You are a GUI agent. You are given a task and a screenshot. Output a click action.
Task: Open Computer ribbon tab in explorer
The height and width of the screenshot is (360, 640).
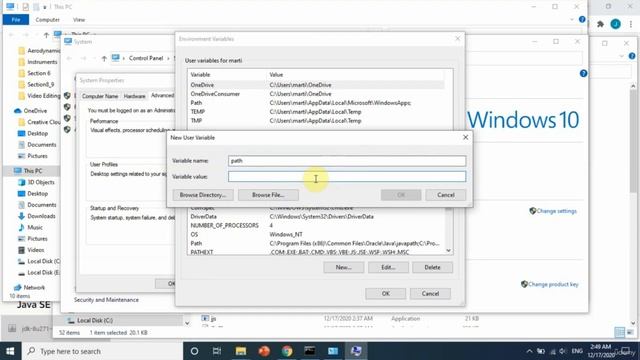[47, 20]
